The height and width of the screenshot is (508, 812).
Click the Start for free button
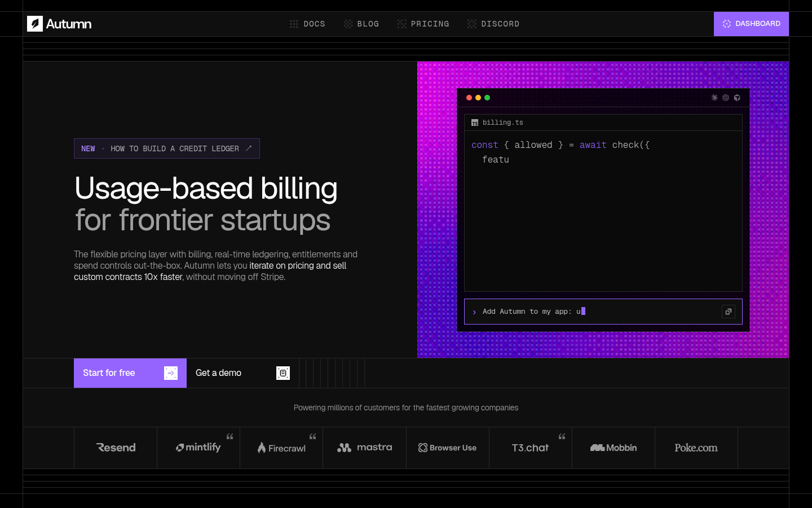[130, 373]
